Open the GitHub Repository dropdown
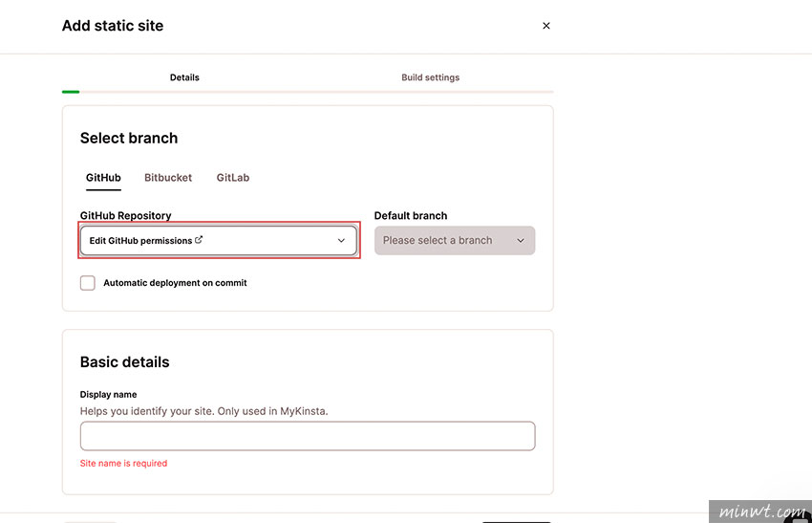This screenshot has height=523, width=812. tap(219, 241)
